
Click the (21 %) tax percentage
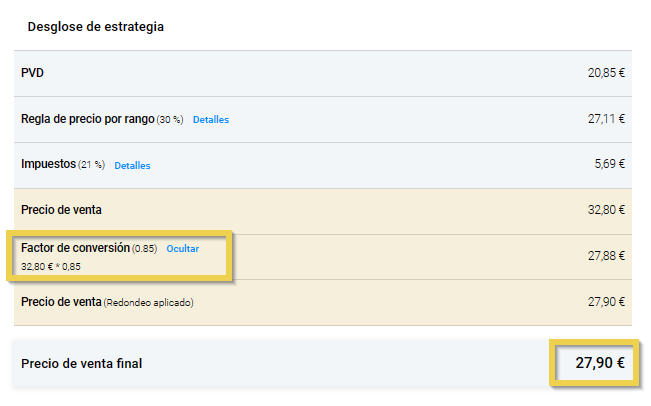[91, 166]
